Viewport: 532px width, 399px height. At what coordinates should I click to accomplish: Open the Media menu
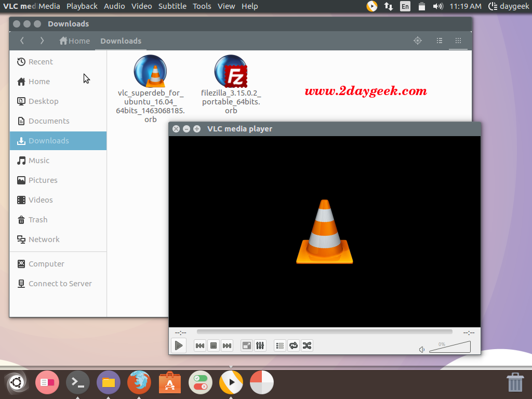49,6
